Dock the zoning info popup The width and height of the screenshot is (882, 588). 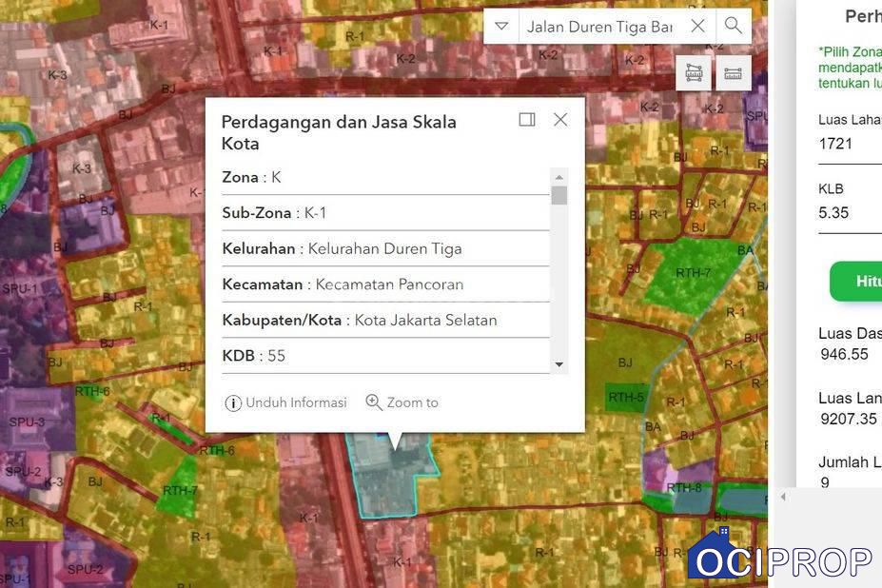pos(527,119)
